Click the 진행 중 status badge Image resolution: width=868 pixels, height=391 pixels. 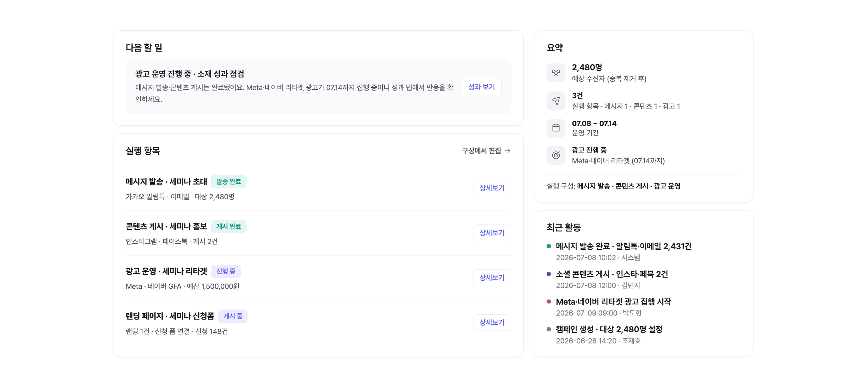[x=226, y=271]
